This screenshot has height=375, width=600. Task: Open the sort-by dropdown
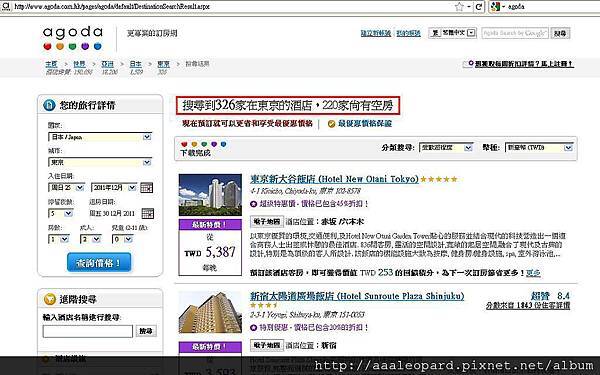pos(446,147)
